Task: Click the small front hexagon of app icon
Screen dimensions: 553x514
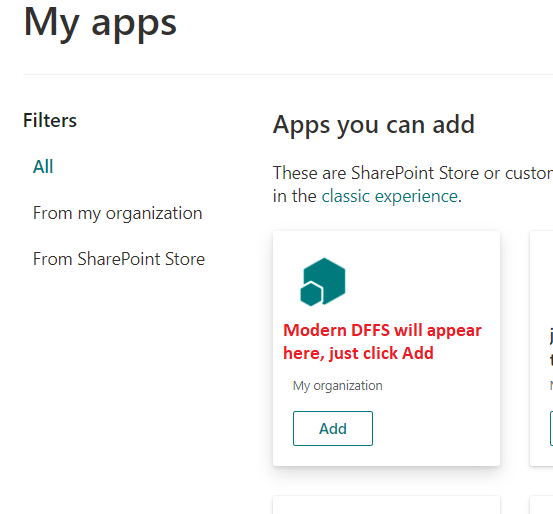Action: [x=311, y=294]
